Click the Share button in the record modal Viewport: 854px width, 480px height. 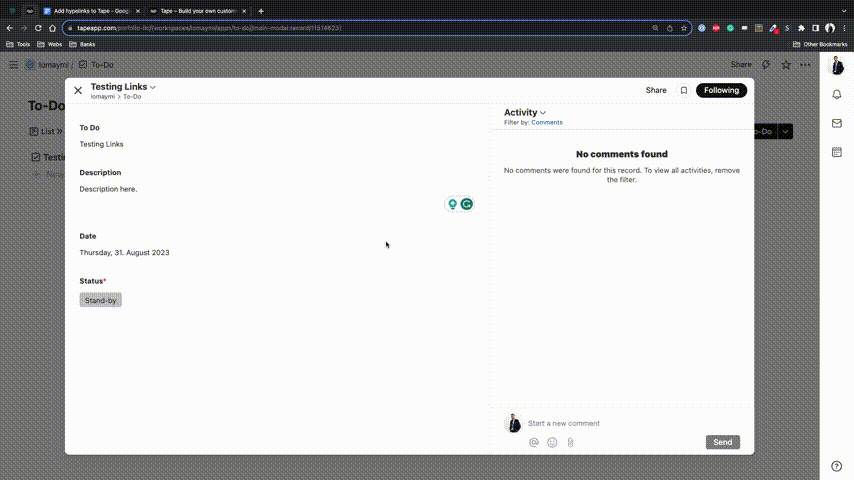tap(656, 90)
